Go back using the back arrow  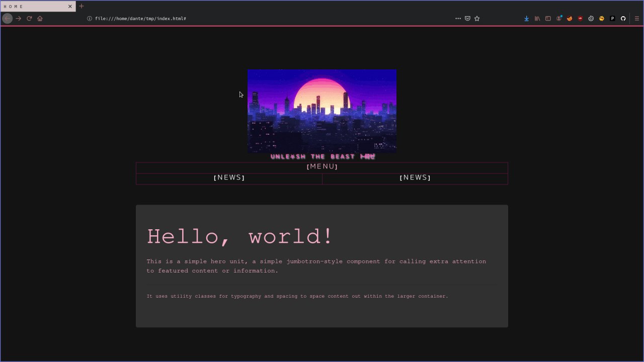click(x=7, y=19)
